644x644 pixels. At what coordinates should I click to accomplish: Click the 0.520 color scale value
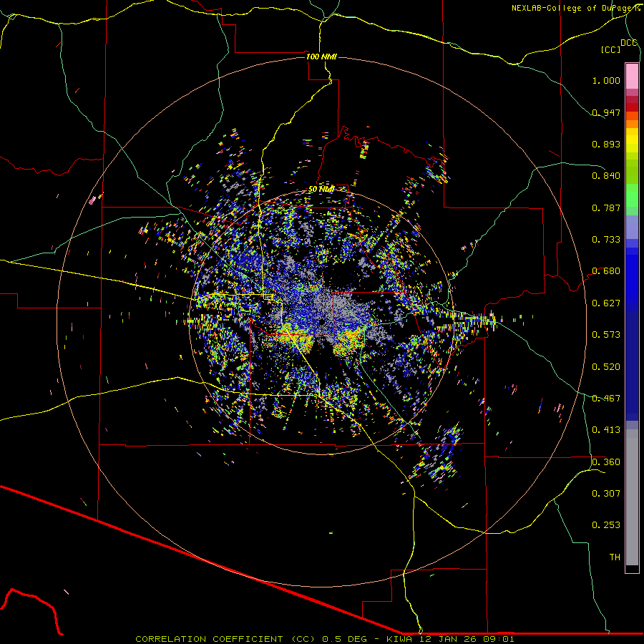(606, 367)
